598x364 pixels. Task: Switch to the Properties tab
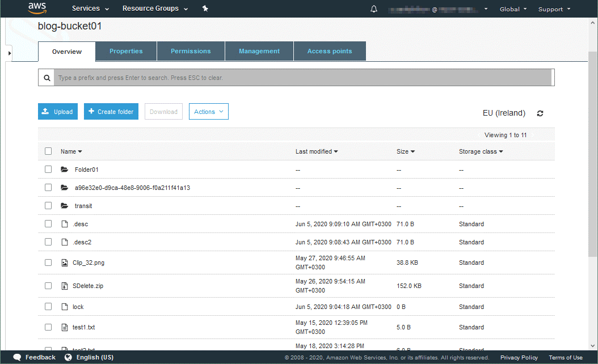tap(126, 51)
